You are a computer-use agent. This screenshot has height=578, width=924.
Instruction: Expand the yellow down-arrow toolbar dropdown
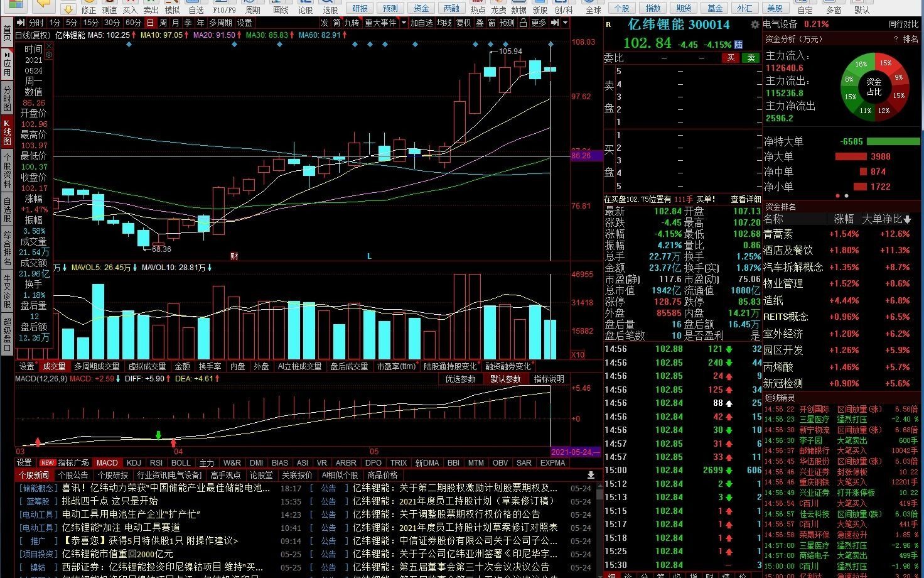(x=68, y=9)
